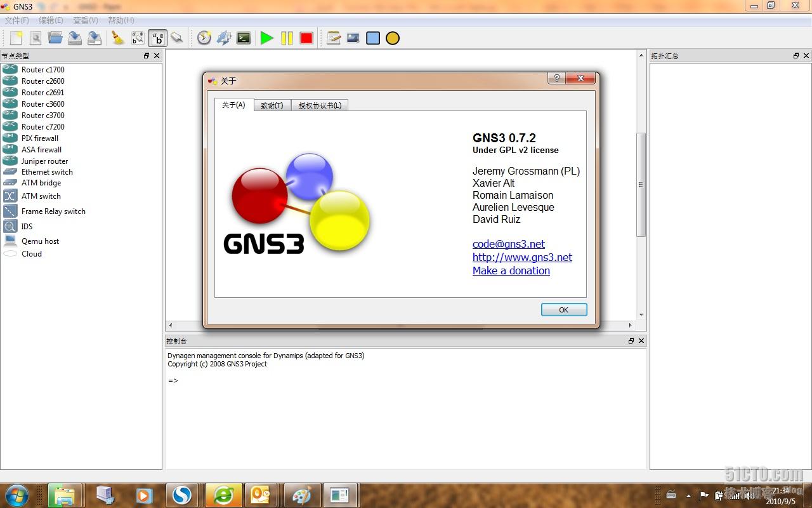Select the Qemu host node type

point(40,241)
